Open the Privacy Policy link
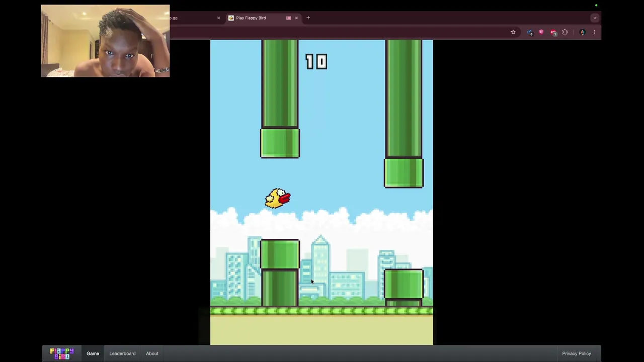The image size is (644, 362). coord(577,353)
